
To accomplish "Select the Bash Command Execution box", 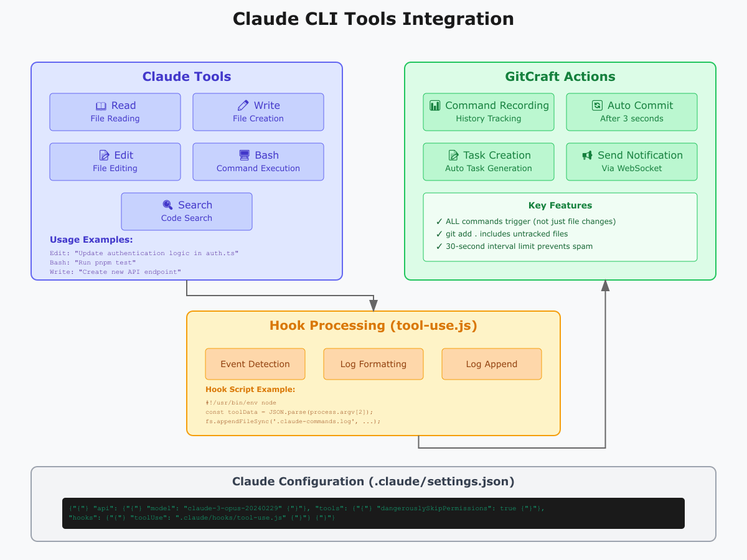I will pos(258,162).
